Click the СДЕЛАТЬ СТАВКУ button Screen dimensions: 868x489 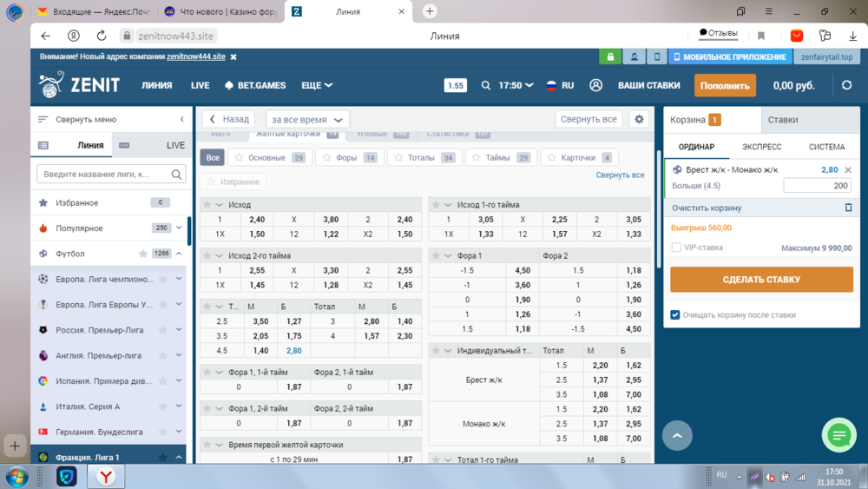point(761,280)
